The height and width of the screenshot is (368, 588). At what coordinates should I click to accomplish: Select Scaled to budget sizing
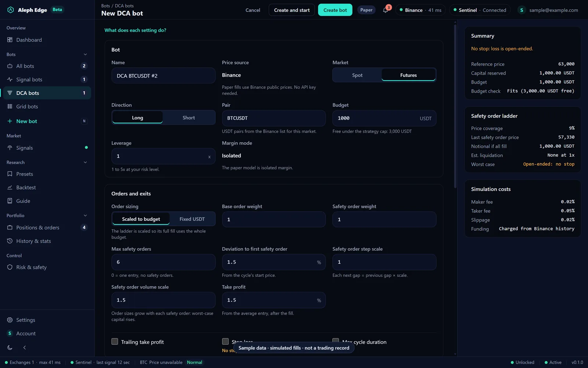click(x=141, y=219)
